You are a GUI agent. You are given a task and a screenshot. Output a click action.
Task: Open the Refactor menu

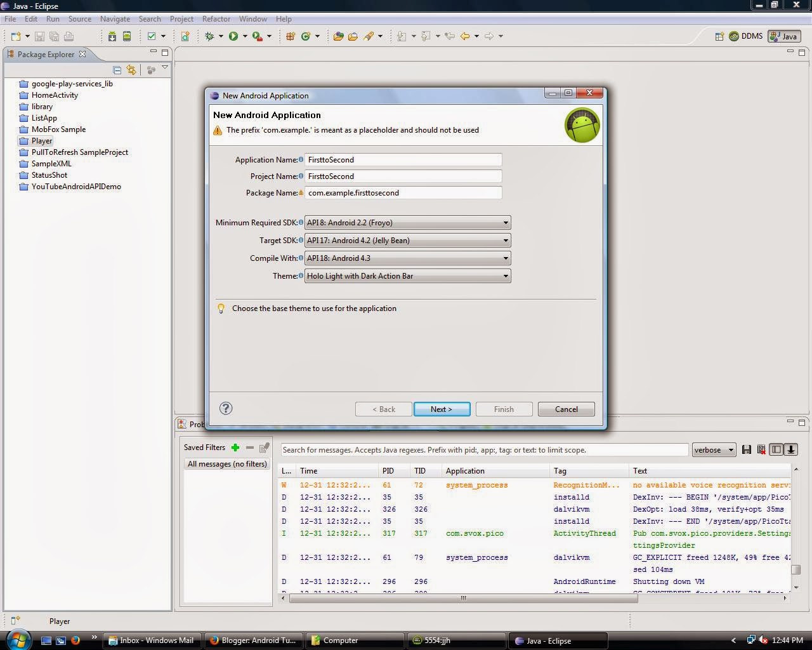click(x=216, y=19)
